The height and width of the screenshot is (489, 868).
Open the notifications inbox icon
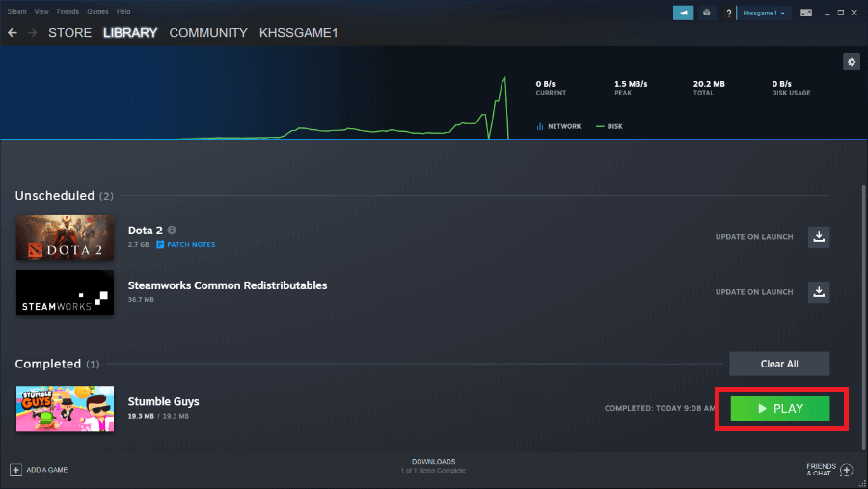pos(706,13)
